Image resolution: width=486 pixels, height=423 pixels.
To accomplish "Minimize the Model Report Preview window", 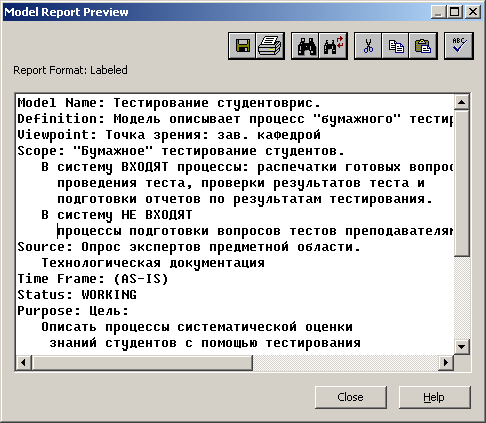I will click(x=438, y=12).
